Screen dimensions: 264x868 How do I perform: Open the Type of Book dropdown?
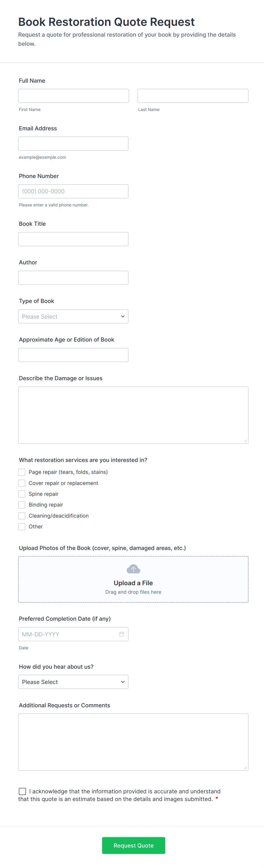(73, 316)
